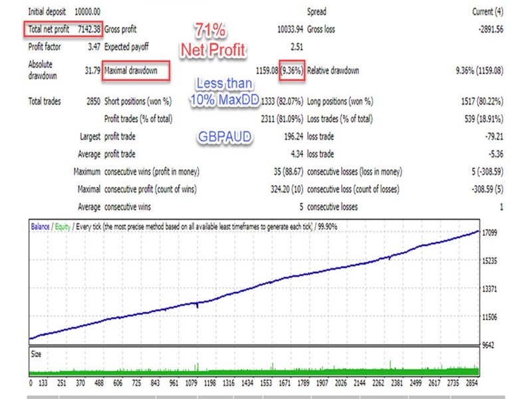This screenshot has width=532, height=399.
Task: Select the (9.36%) maximal drawdown percentage
Action: (292, 70)
